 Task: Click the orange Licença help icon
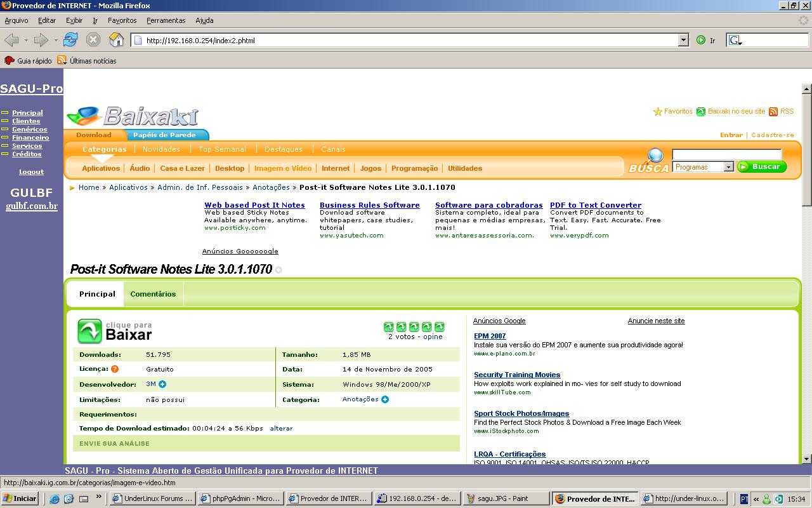(115, 369)
